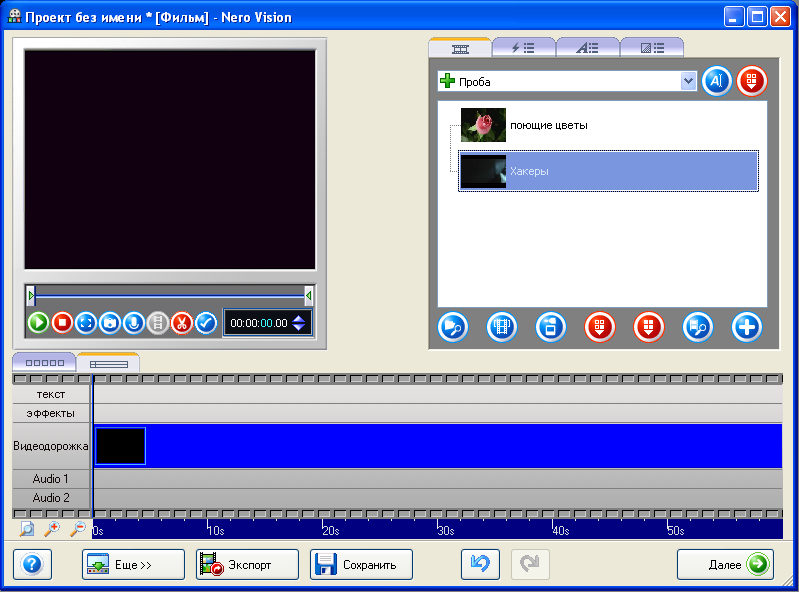The image size is (799, 592).
Task: Select the 'эффекты' track label
Action: (51, 413)
